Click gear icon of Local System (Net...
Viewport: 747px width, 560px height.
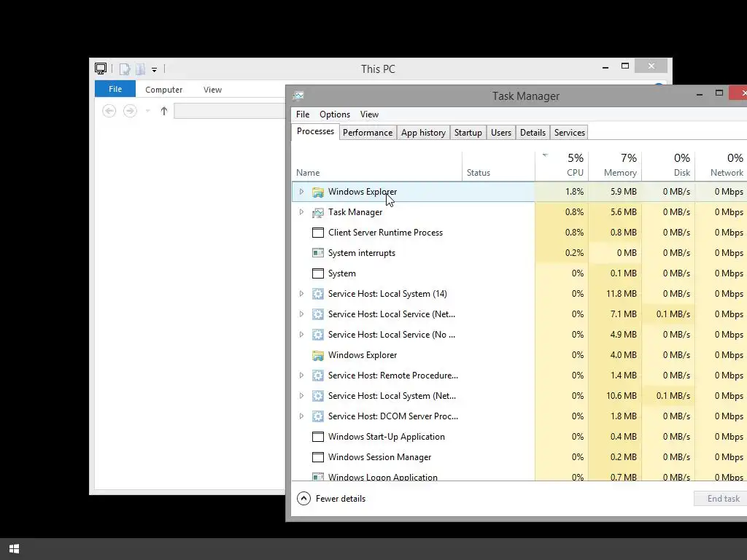coord(318,396)
